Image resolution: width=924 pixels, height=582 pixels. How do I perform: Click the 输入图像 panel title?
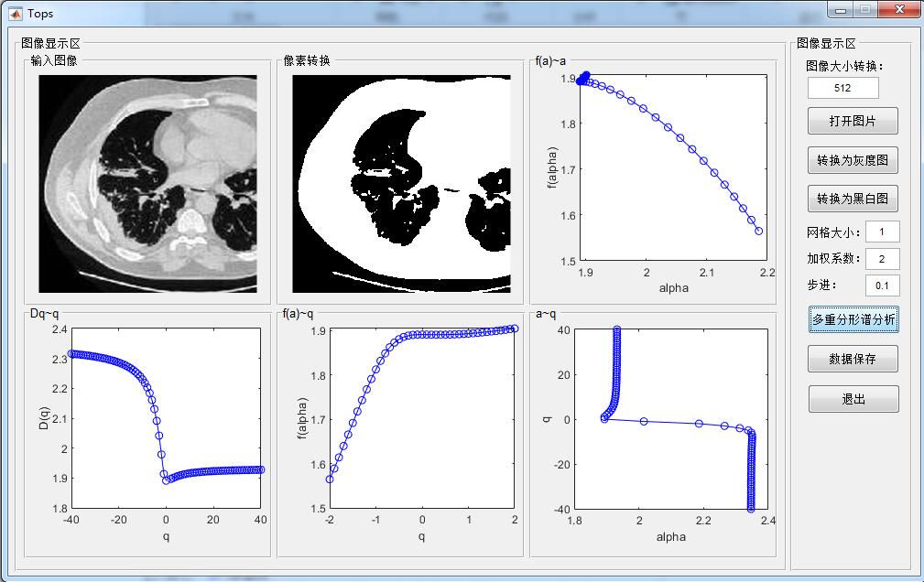point(54,60)
